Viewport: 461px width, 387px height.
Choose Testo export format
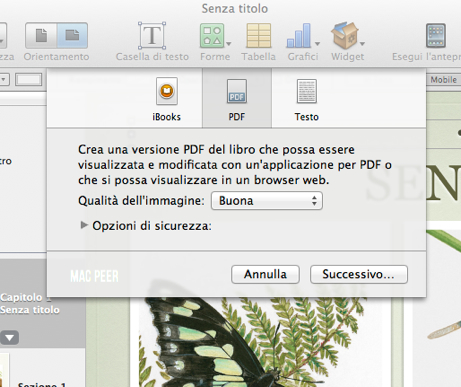[x=307, y=99]
